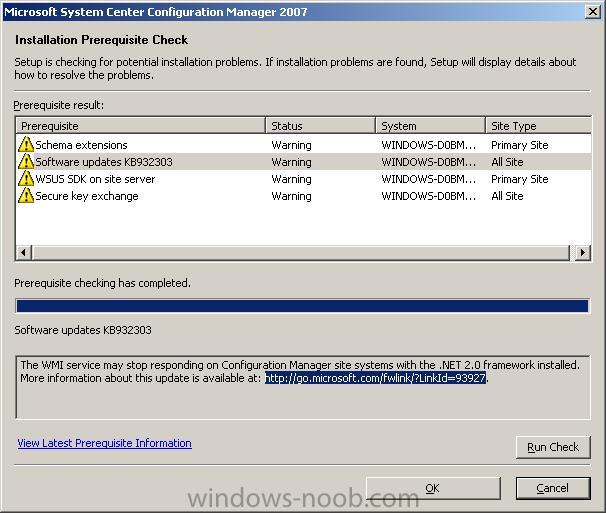The height and width of the screenshot is (513, 606).
Task: Select the Schema extensions prerequisite row
Action: (x=303, y=145)
